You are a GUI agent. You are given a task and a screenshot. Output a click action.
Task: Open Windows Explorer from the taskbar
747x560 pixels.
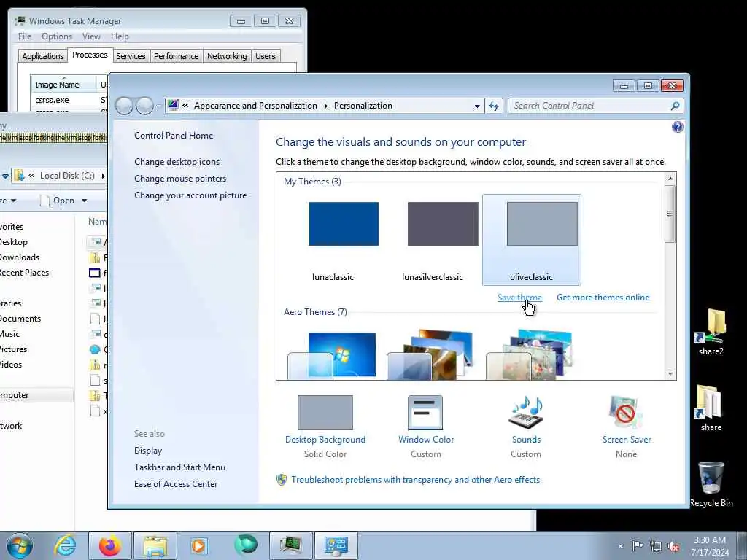(x=155, y=545)
